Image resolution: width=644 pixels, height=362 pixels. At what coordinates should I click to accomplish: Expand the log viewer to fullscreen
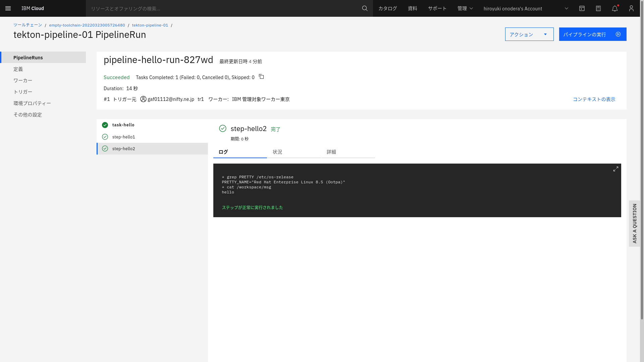(615, 169)
